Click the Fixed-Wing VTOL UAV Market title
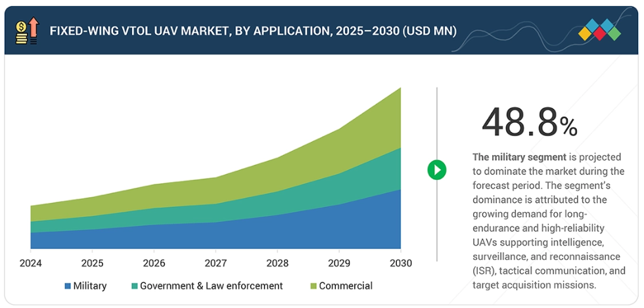Screen dimensions: 644x308 coord(253,31)
